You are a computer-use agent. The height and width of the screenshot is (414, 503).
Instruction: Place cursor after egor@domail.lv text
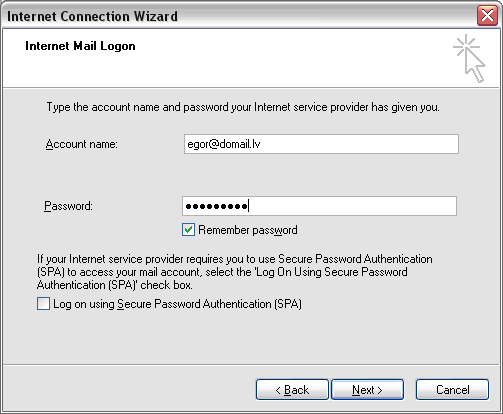click(261, 144)
